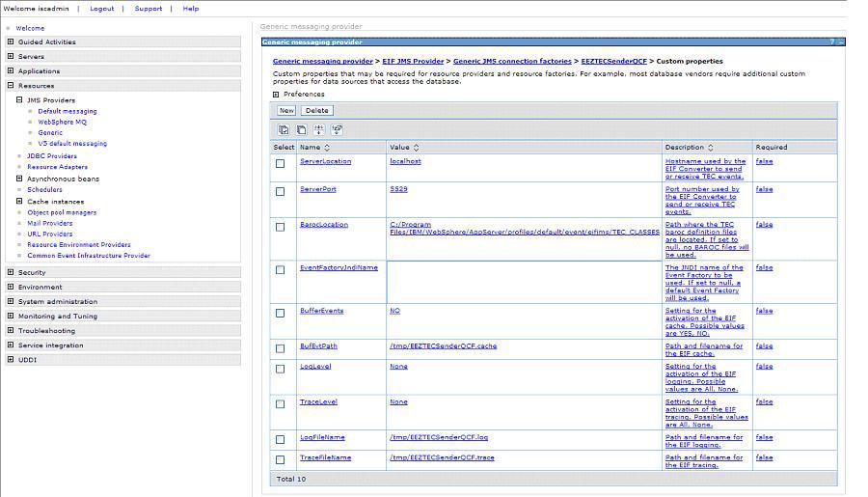Viewport: 868px width, 497px height.
Task: Open Help in the top bar
Action: tap(191, 9)
